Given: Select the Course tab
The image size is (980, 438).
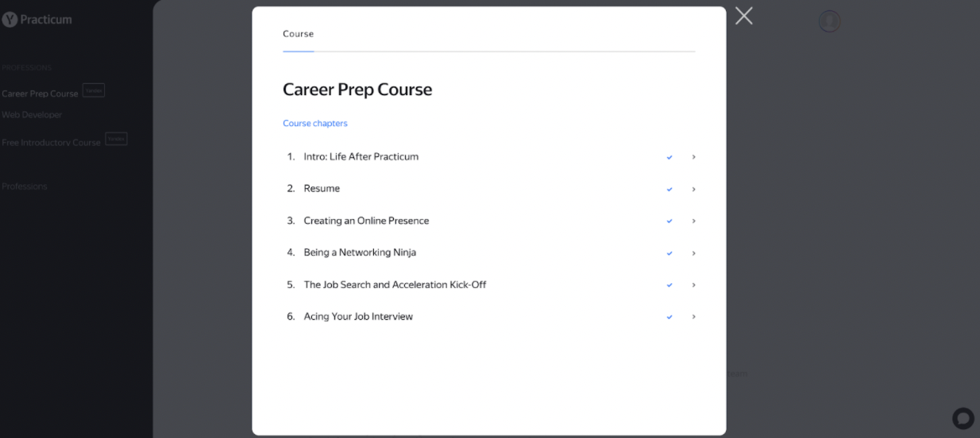Looking at the screenshot, I should click(298, 34).
